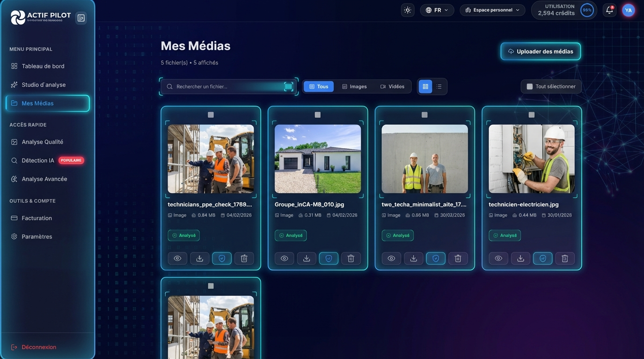Switch to list view layout

[x=439, y=86]
